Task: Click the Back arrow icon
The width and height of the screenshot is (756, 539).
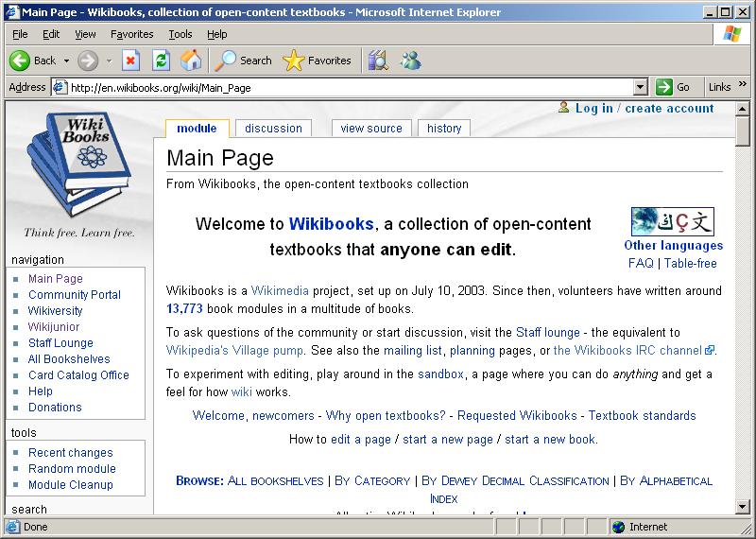Action: coord(20,61)
